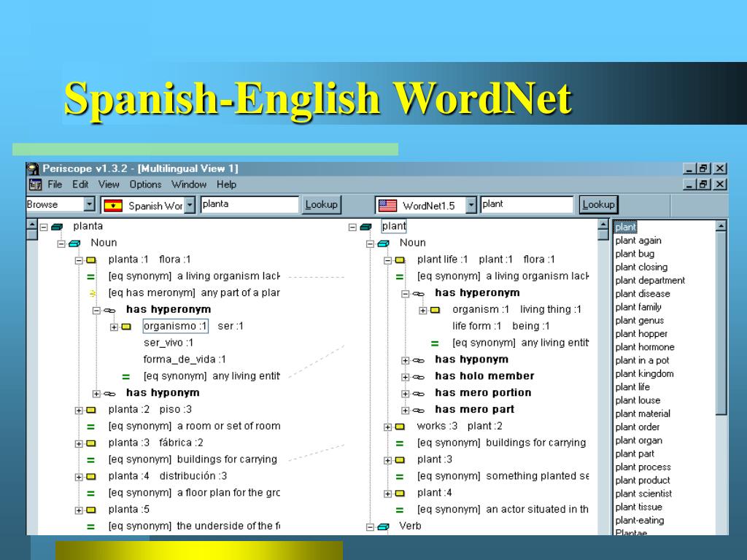
Task: Click the link icon beside 'has holo member'
Action: (418, 377)
